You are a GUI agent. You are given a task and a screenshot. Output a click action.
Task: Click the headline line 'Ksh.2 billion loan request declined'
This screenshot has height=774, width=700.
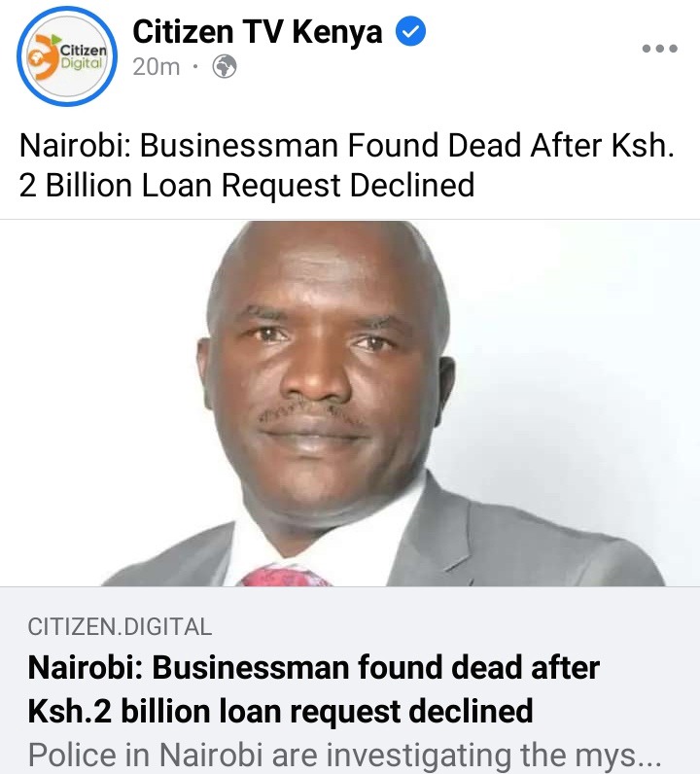coord(280,711)
